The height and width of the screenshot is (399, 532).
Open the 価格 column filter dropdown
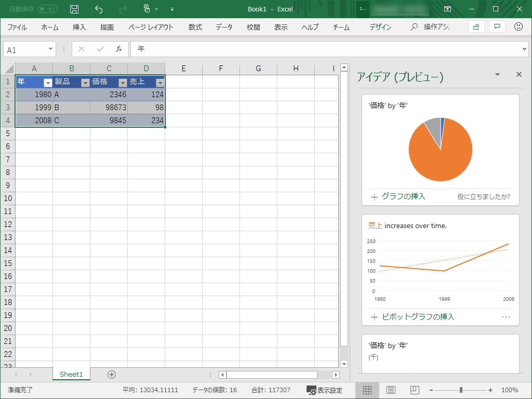click(x=123, y=83)
